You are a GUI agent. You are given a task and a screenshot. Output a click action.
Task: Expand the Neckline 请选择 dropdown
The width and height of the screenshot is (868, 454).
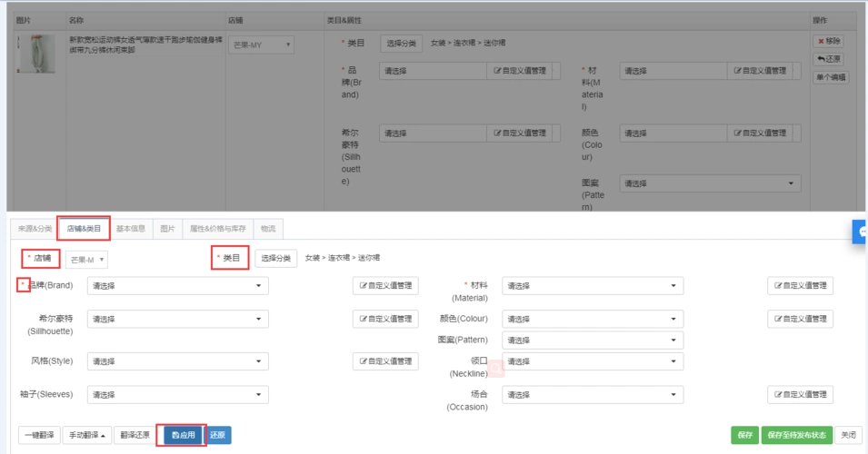point(593,361)
